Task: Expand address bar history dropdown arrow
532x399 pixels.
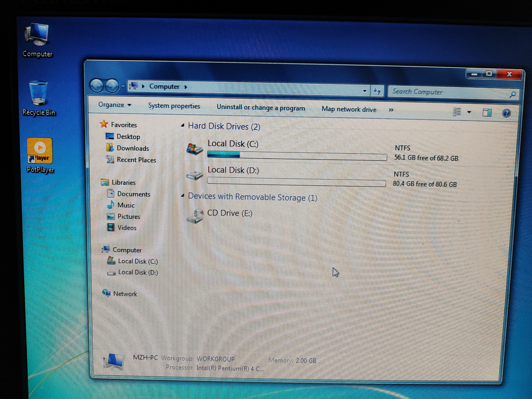Action: [x=365, y=91]
